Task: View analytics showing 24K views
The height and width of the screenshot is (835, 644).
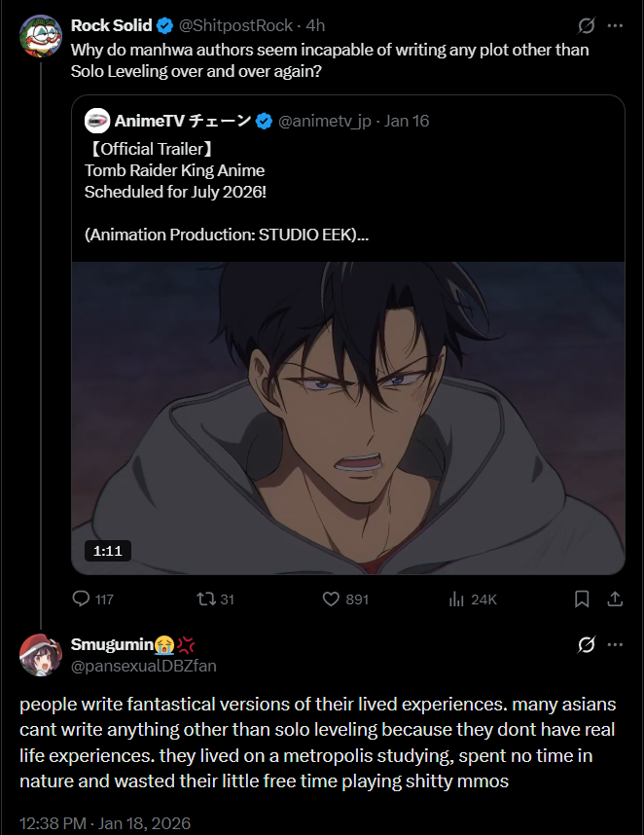Action: 455,599
